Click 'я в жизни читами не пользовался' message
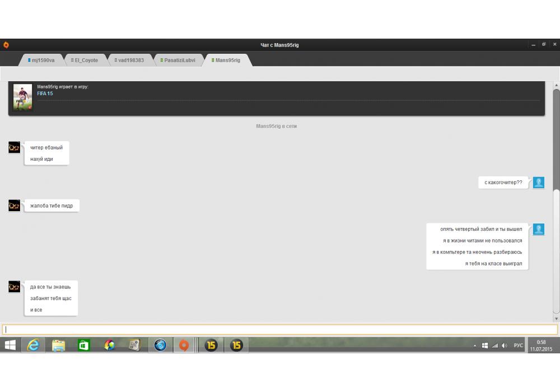The height and width of the screenshot is (392, 560). pos(483,241)
